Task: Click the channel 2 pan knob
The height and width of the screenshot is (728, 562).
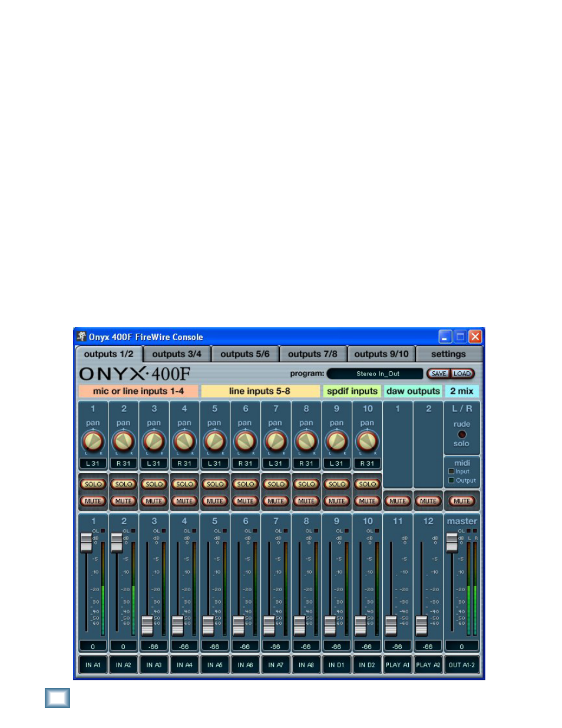Action: (x=124, y=441)
